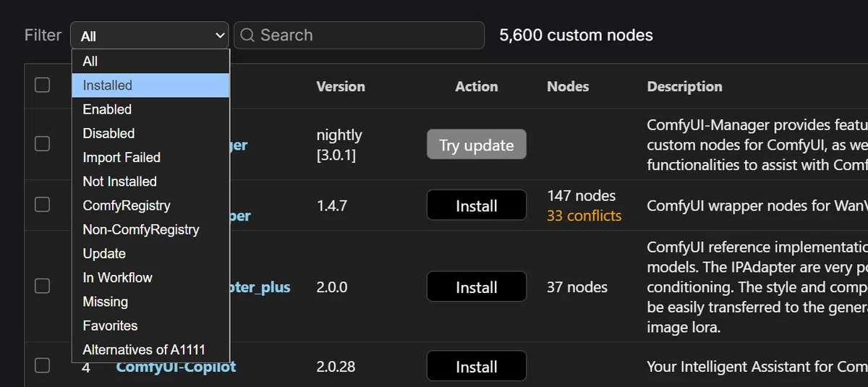Screen dimensions: 868x387
Task: Collapse the Filter dropdown showing All
Action: click(x=150, y=35)
